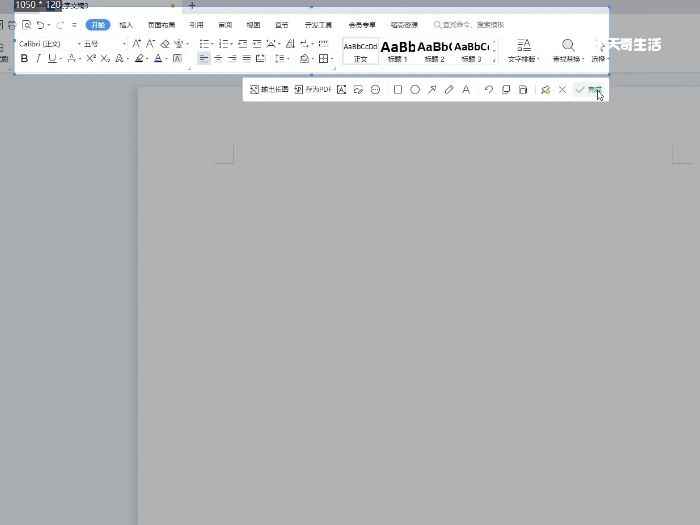Open the 引用 (References) ribbon tab
The width and height of the screenshot is (700, 525).
tap(196, 25)
